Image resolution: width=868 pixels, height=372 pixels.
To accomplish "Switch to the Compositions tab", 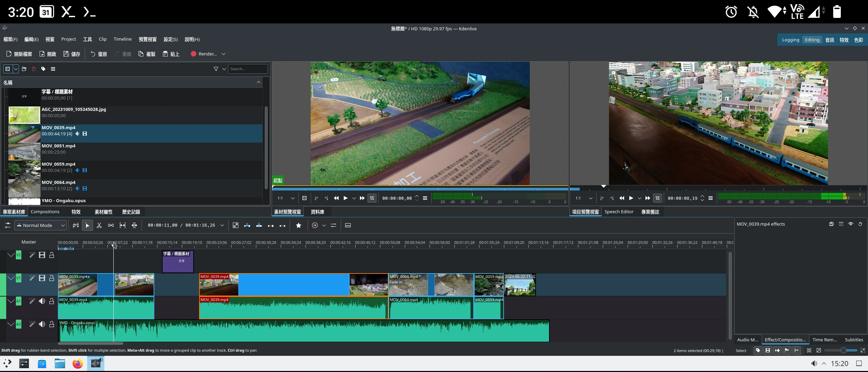I will tap(45, 212).
